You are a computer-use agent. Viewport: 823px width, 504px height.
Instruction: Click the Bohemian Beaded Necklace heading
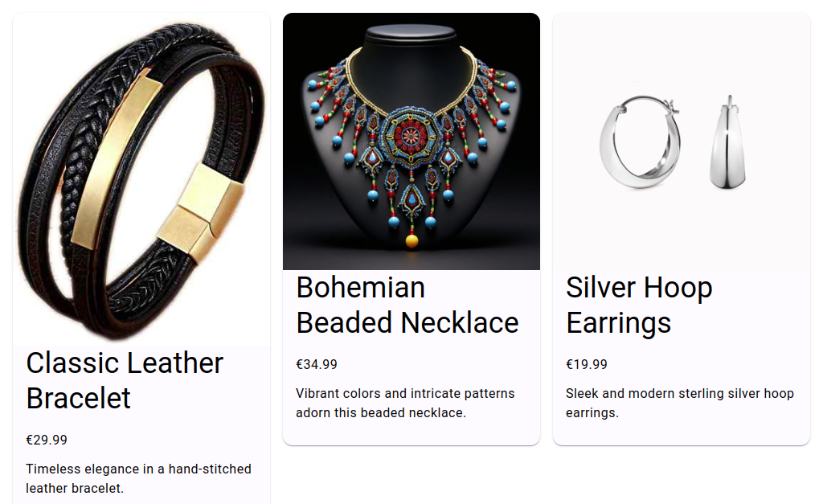coord(407,305)
